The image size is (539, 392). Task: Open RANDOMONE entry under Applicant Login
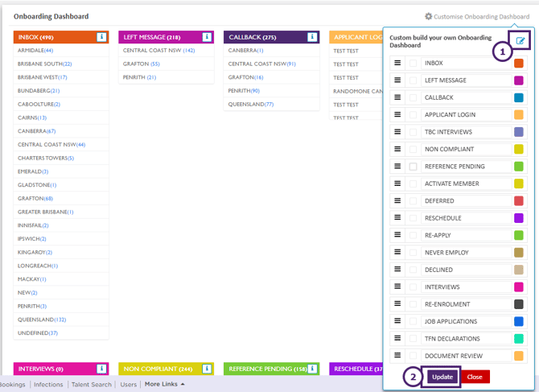357,91
